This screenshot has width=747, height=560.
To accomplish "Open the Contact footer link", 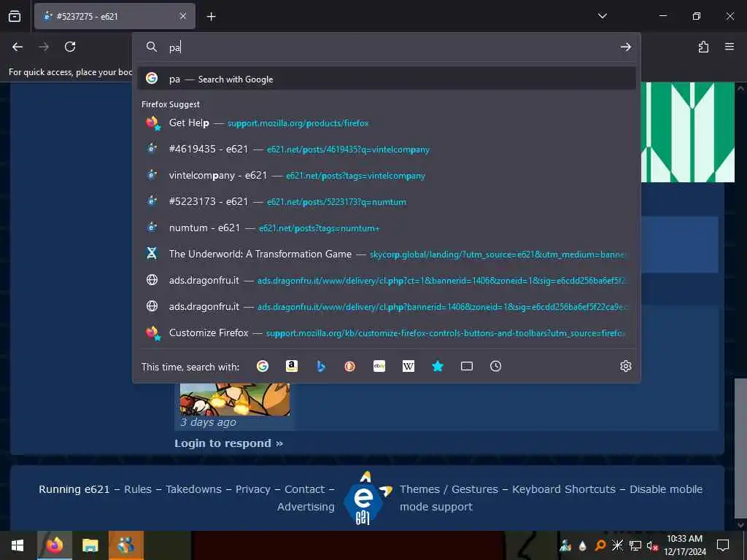I will click(304, 489).
